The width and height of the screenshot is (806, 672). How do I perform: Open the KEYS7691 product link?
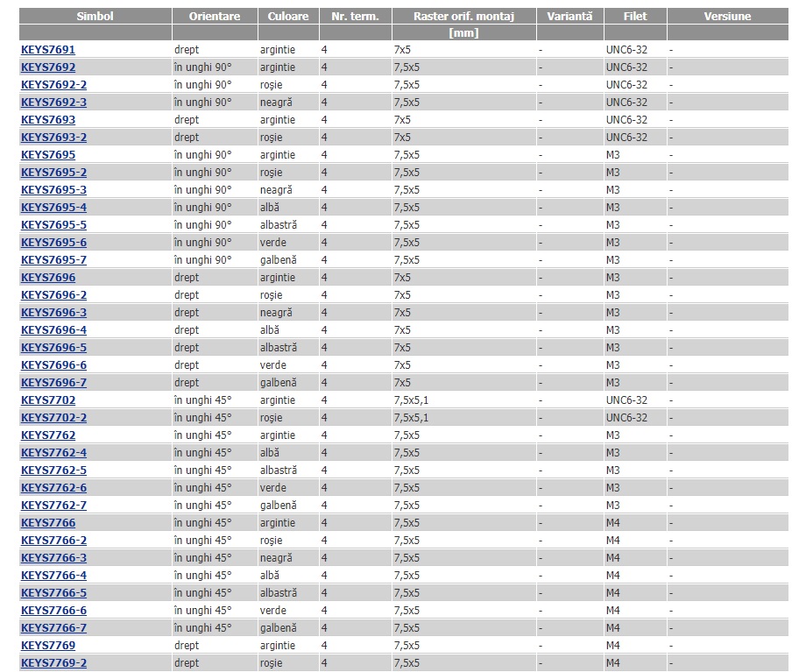coord(48,50)
